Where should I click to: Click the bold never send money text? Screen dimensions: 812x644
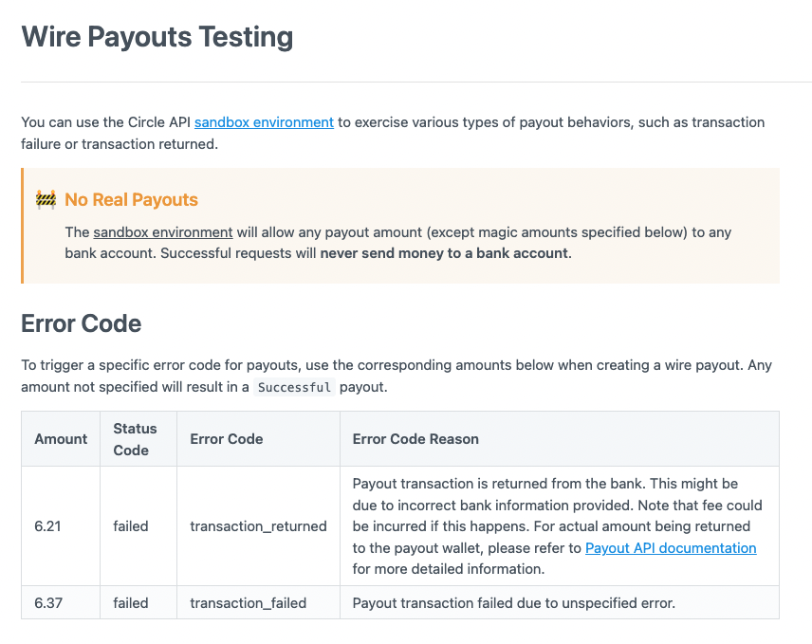[444, 253]
